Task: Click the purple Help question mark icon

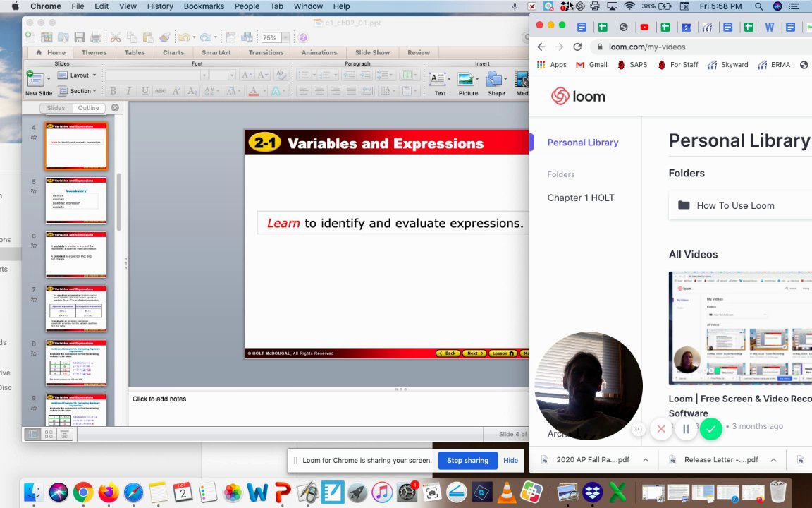Action: (x=304, y=37)
